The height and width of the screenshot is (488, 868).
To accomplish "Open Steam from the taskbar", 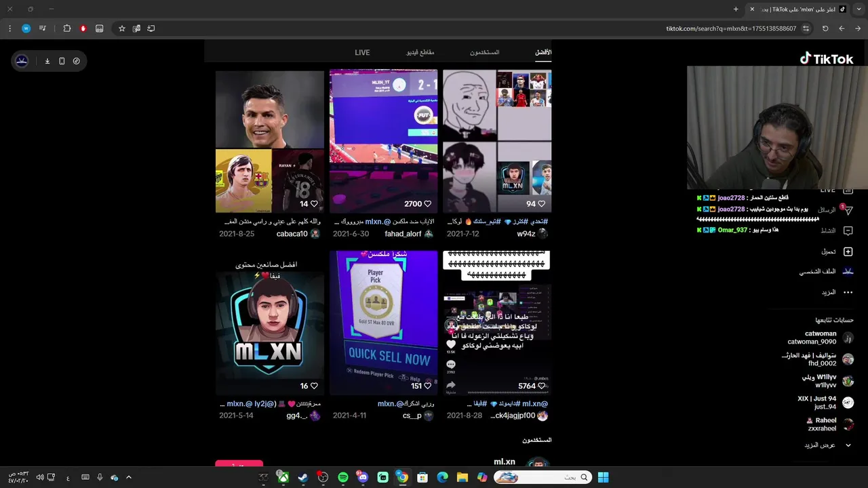I will pos(303,477).
